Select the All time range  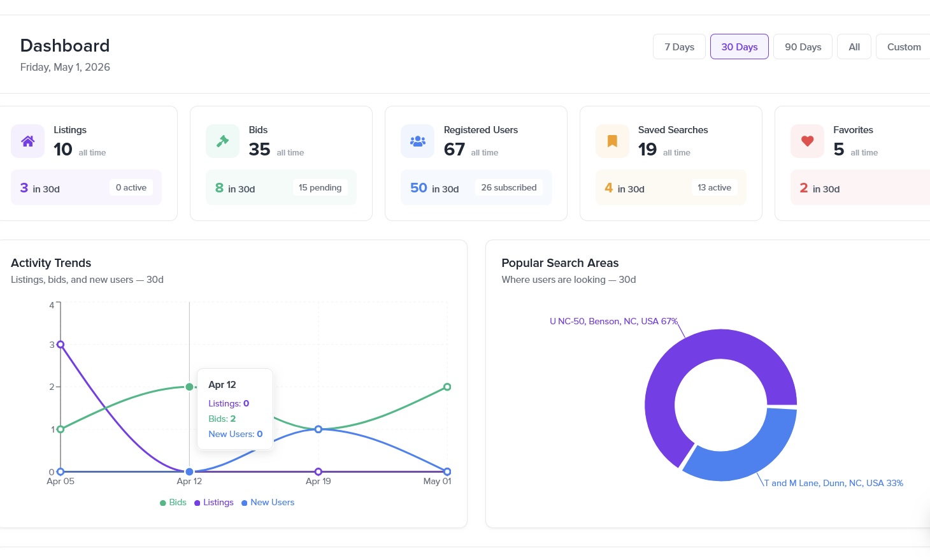854,47
